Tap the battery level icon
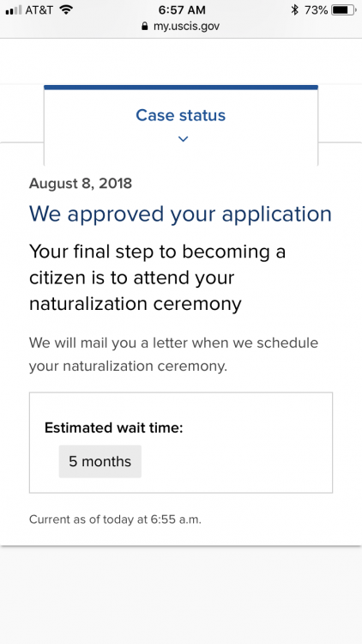 pos(344,9)
